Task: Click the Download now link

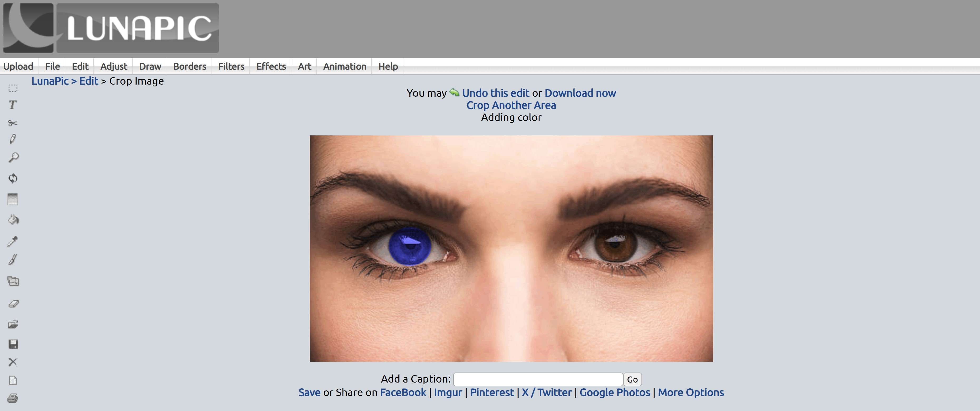Action: click(580, 93)
